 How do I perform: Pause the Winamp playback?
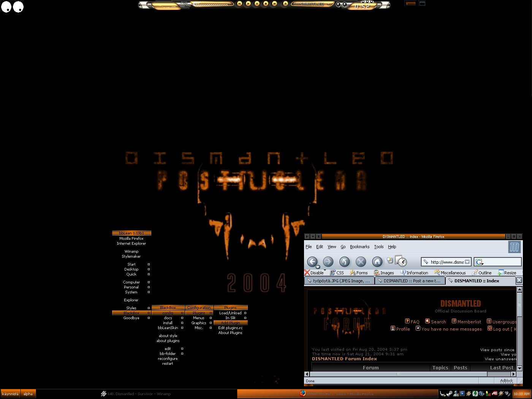[x=257, y=4]
